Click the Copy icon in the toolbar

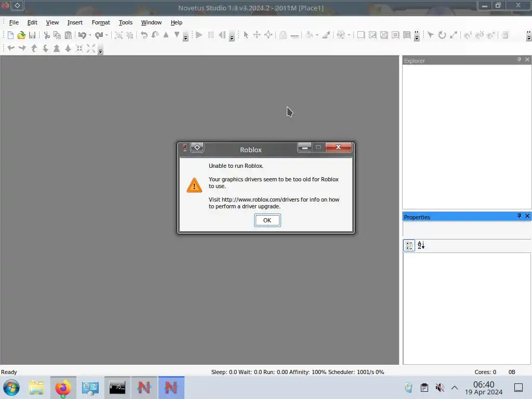(57, 35)
